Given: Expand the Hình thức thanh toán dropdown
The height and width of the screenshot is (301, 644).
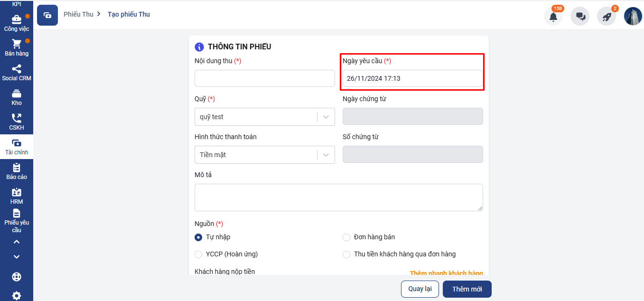Looking at the screenshot, I should (326, 155).
